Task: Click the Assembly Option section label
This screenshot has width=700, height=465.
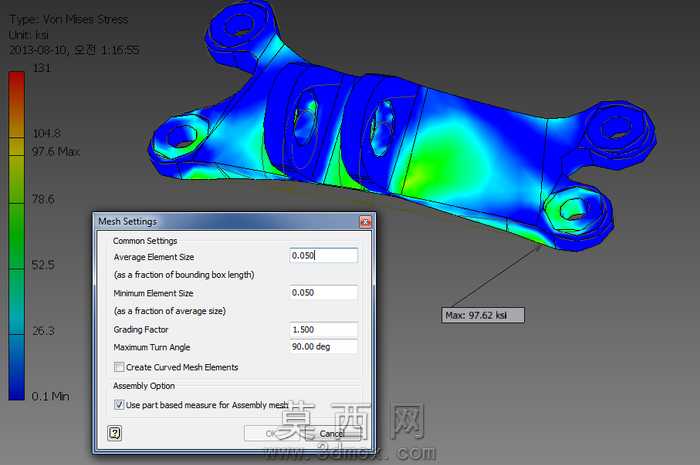Action: click(144, 386)
